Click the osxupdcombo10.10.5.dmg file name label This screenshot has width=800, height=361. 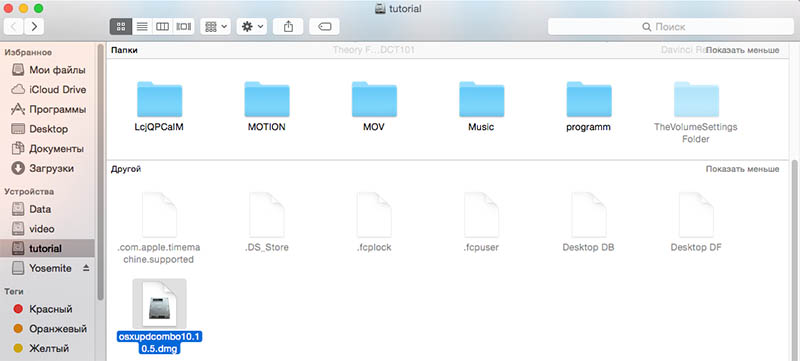click(x=160, y=344)
